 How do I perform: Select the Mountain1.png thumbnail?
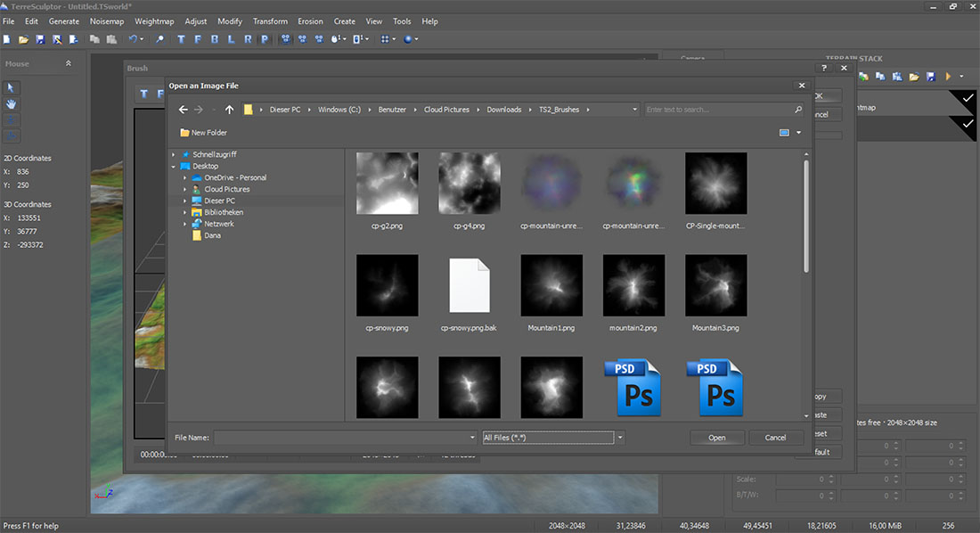coord(551,285)
